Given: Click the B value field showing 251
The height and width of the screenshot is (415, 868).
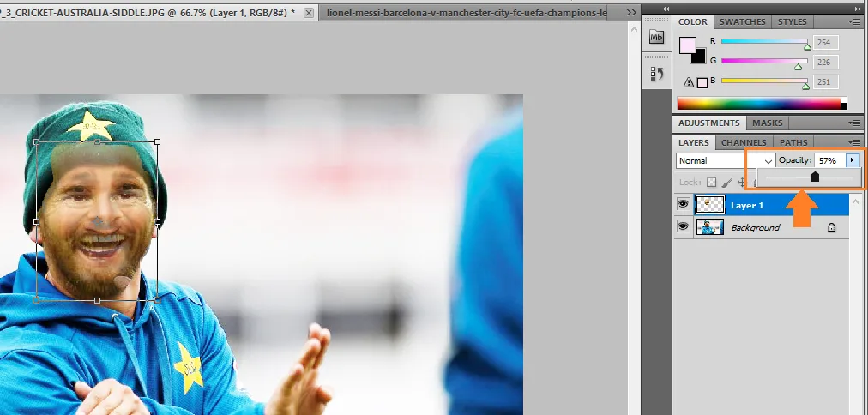Looking at the screenshot, I should tap(825, 82).
